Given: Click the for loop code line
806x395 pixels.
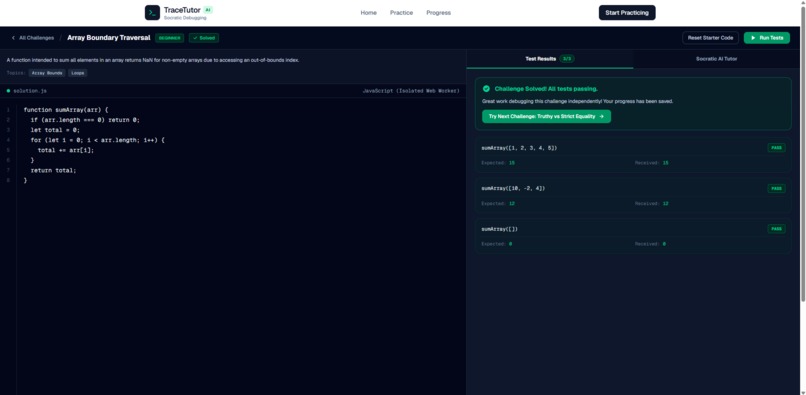Looking at the screenshot, I should click(x=97, y=140).
